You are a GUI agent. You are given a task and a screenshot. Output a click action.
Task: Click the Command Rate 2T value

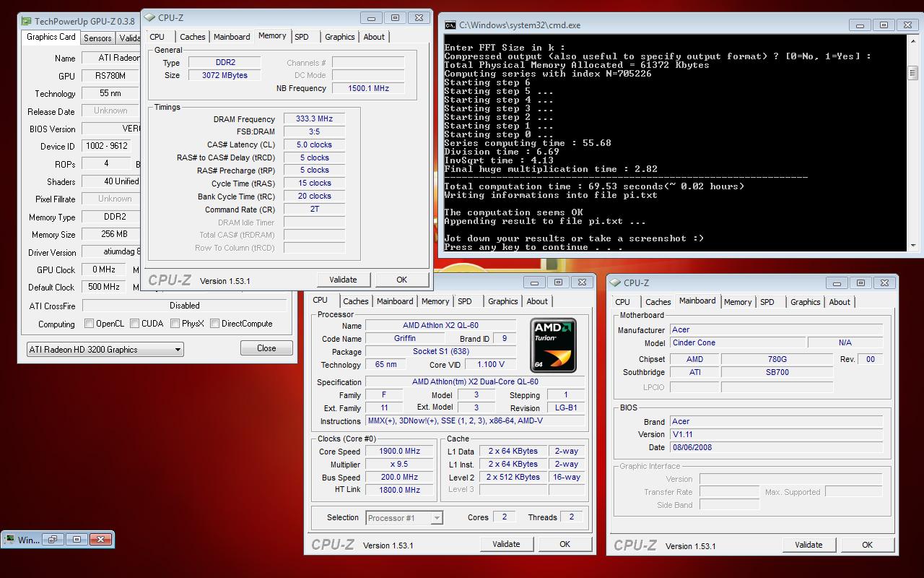coord(314,209)
